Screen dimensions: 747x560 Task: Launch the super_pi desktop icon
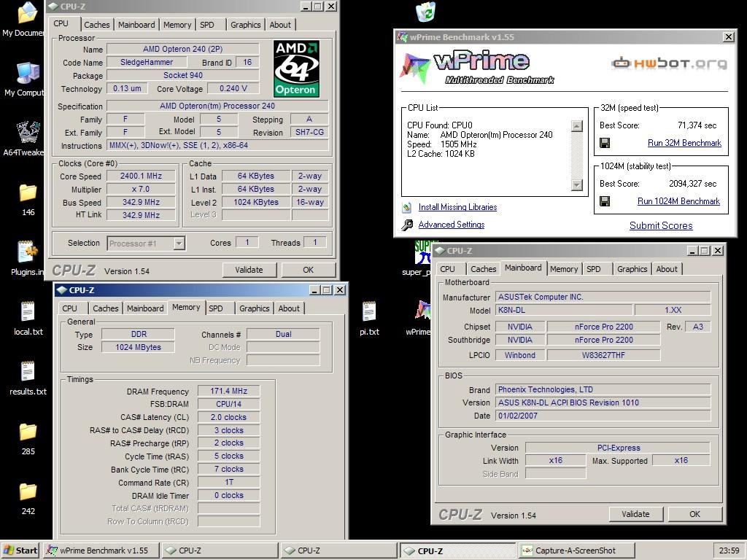click(422, 252)
